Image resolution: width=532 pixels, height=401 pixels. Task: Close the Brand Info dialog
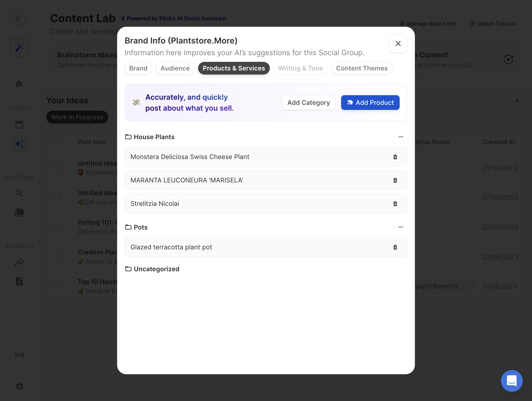click(x=398, y=44)
